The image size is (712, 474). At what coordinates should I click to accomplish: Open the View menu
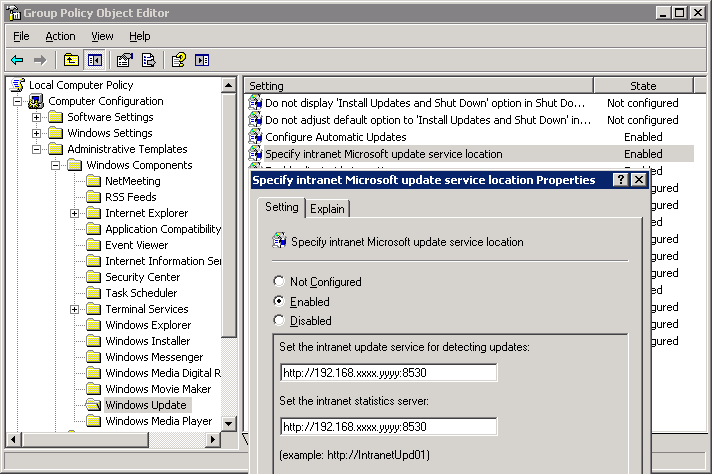coord(102,36)
